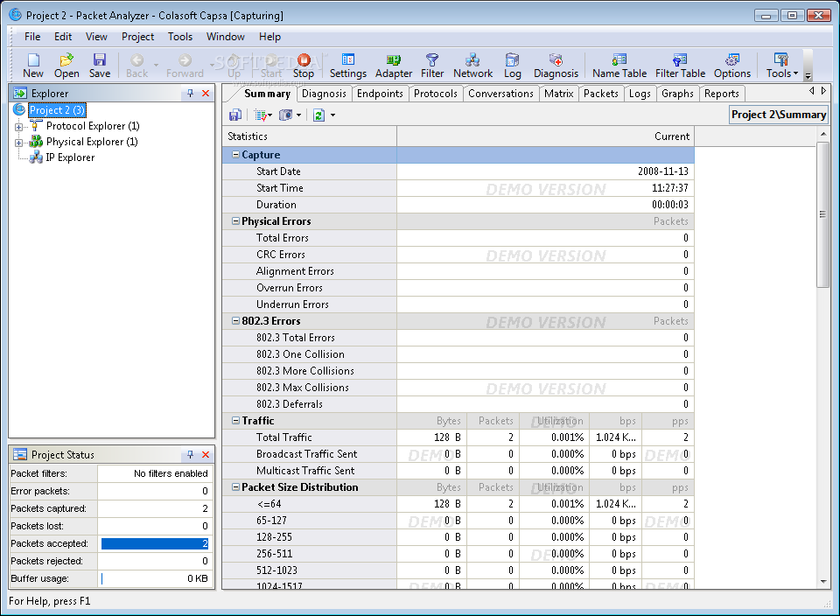Screen dimensions: 840x616
Task: Open the Name Table toolbar icon
Action: [619, 66]
